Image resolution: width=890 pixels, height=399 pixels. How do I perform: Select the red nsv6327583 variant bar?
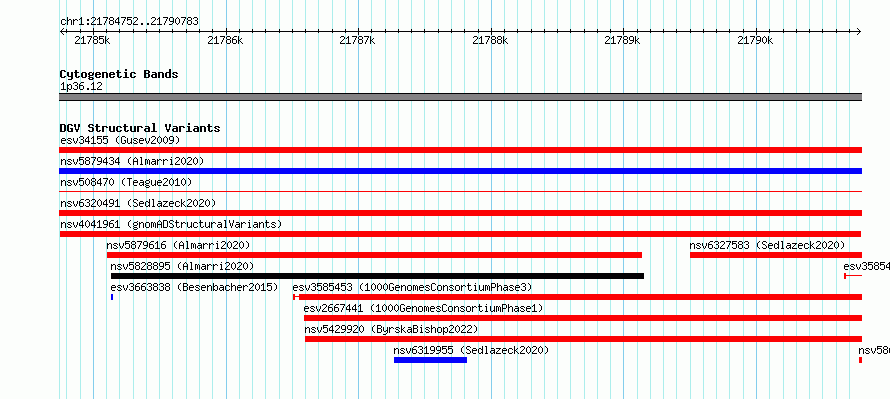(x=776, y=255)
